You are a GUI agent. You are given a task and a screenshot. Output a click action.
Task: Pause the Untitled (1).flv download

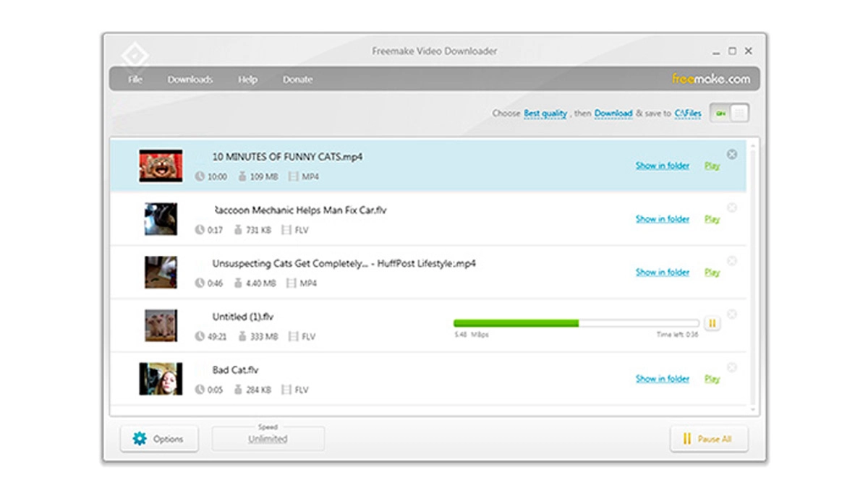[712, 323]
